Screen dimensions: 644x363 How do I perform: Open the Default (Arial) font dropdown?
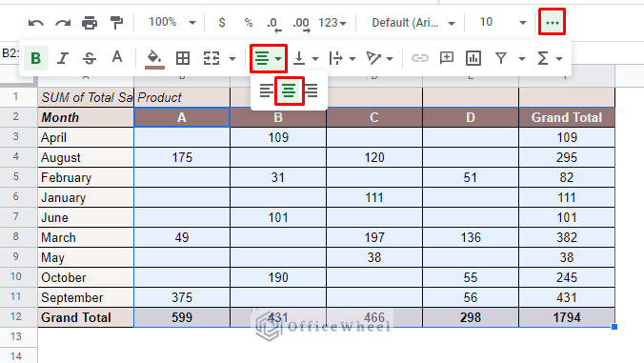click(413, 23)
